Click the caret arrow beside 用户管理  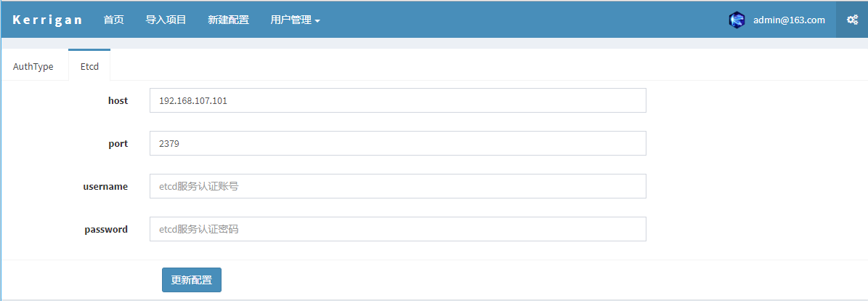317,21
